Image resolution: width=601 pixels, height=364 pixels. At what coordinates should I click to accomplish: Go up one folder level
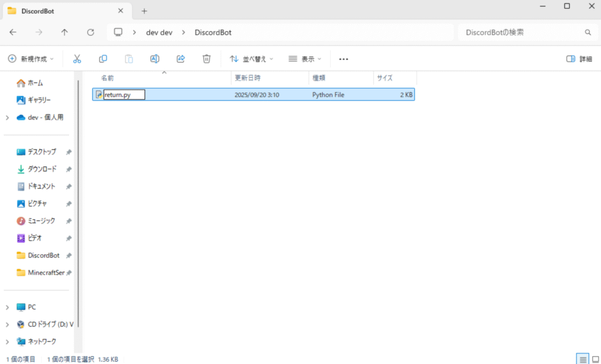point(65,32)
